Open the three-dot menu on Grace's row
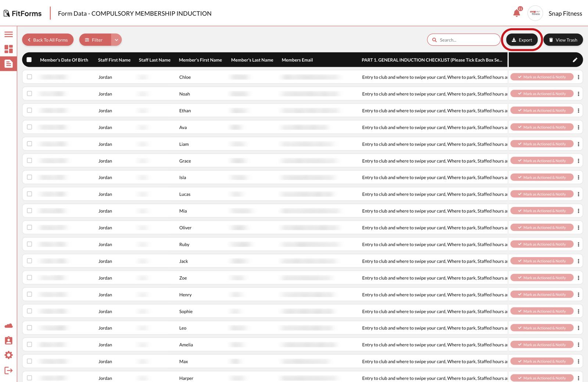588x382 pixels. click(x=578, y=161)
